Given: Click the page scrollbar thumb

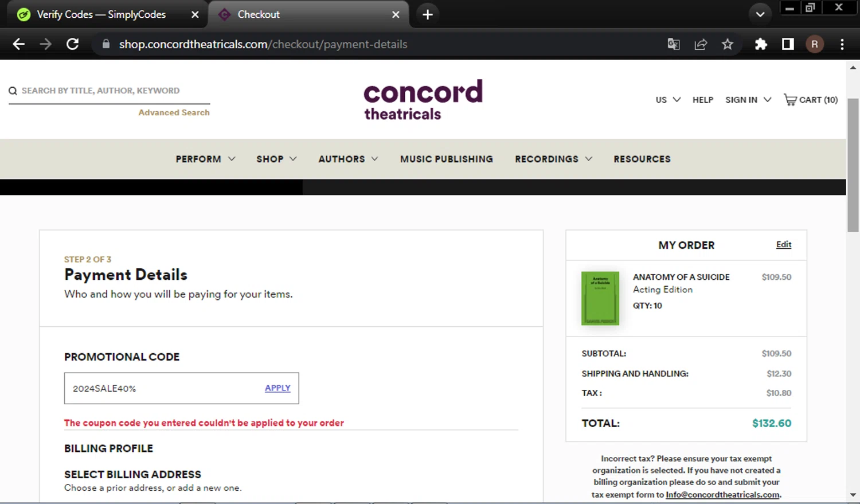Looking at the screenshot, I should (x=853, y=165).
